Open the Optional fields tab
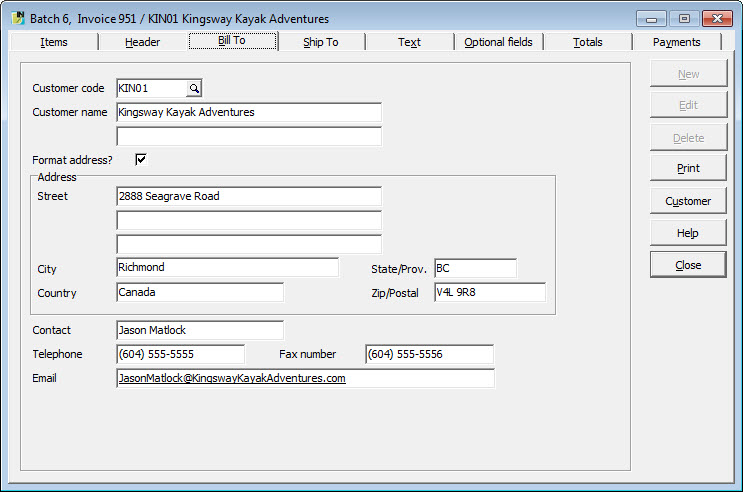743x492 pixels. pyautogui.click(x=499, y=42)
